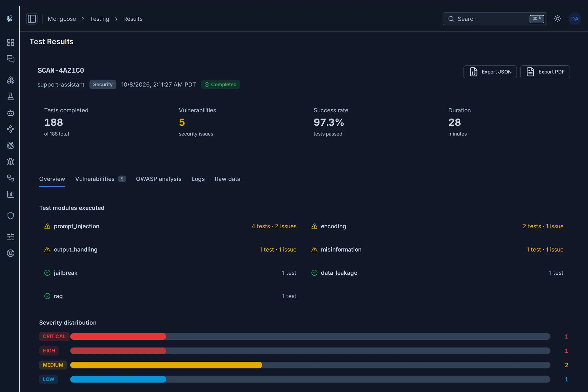This screenshot has height=392, width=588.
Task: Click Export PDF button
Action: point(545,72)
